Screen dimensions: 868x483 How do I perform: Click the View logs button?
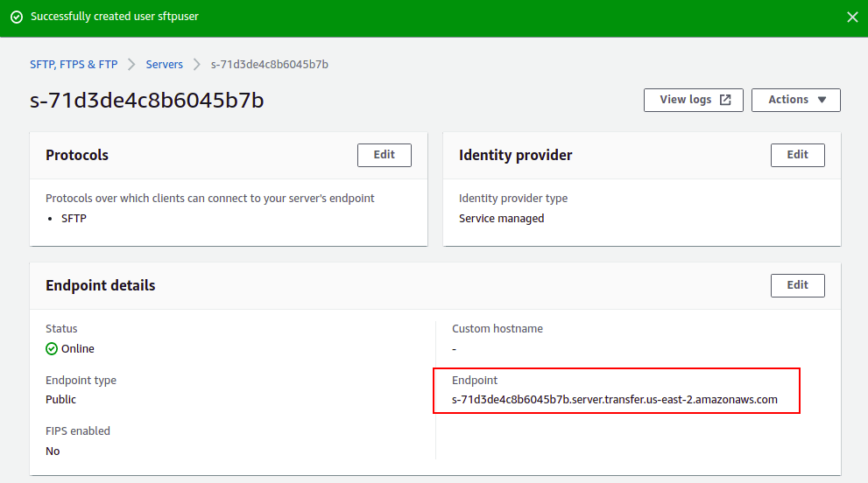click(x=693, y=100)
